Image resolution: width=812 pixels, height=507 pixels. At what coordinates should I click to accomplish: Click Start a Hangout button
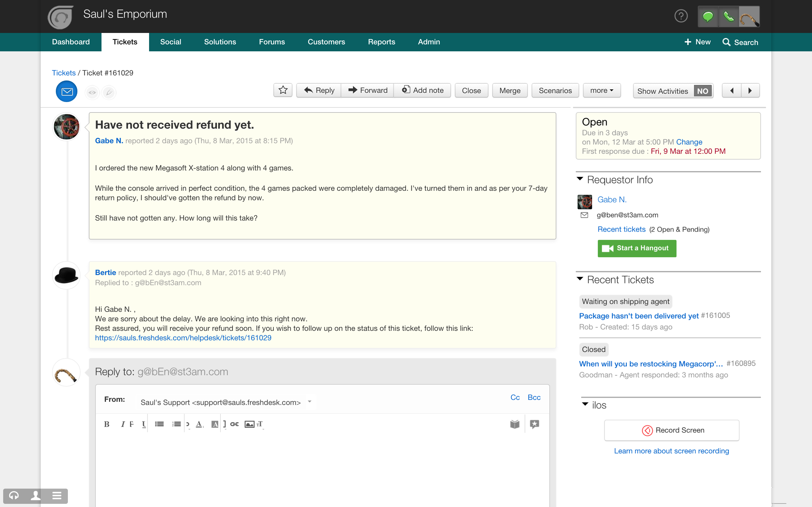click(x=637, y=248)
